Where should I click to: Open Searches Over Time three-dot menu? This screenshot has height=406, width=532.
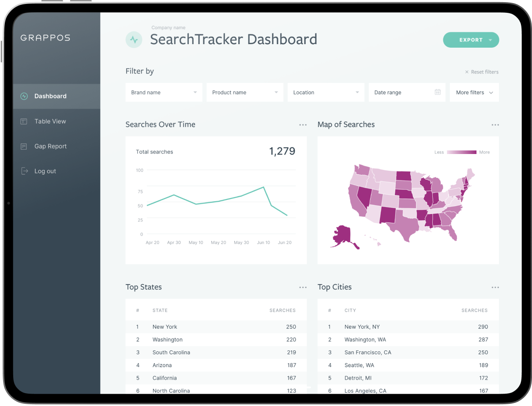pyautogui.click(x=303, y=125)
